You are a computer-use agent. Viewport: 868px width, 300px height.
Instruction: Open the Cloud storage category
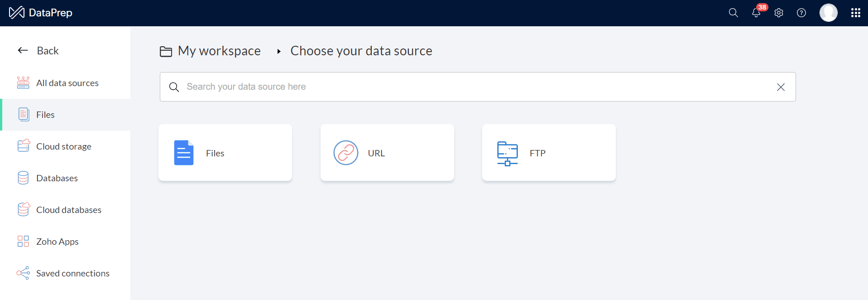[x=63, y=146]
